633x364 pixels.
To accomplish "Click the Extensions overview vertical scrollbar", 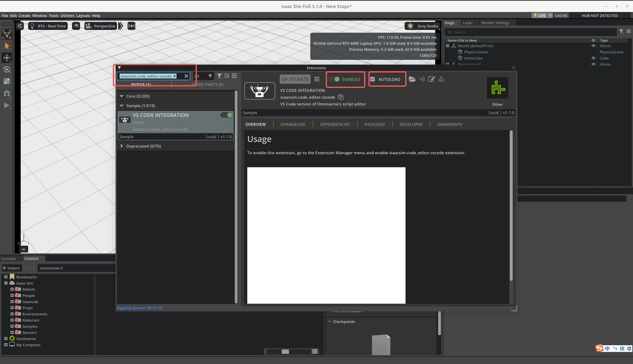I will [x=511, y=205].
